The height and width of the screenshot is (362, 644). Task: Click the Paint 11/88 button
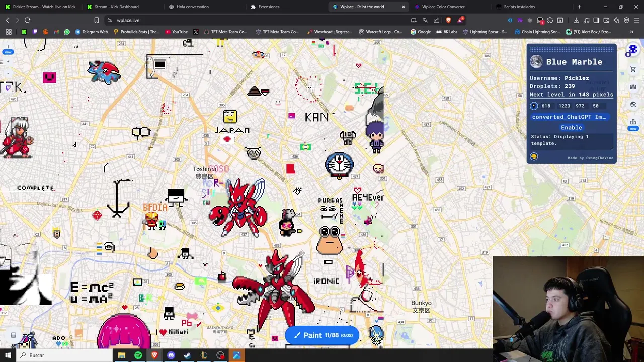(322, 335)
